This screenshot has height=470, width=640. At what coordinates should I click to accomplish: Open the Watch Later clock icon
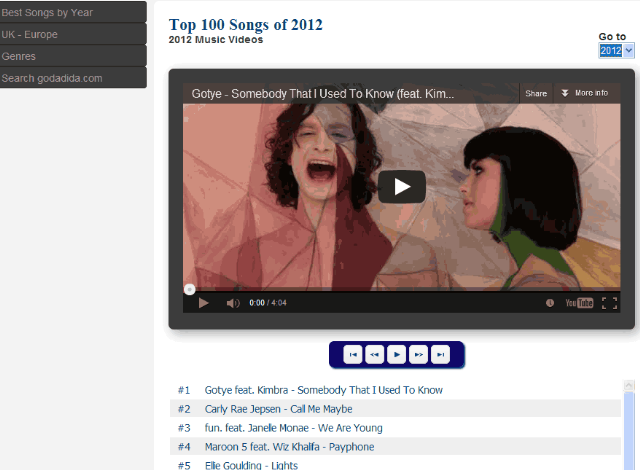[x=550, y=303]
